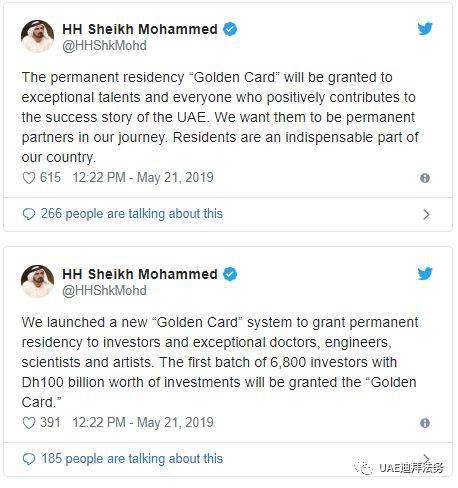Viewport: 458px width, 488px height.
Task: Expand first tweet conversation chevron
Action: coord(426,214)
